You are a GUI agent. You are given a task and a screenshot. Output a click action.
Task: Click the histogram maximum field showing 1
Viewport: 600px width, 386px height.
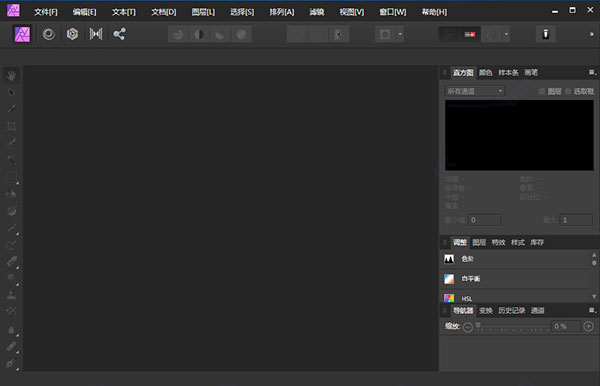tap(576, 220)
